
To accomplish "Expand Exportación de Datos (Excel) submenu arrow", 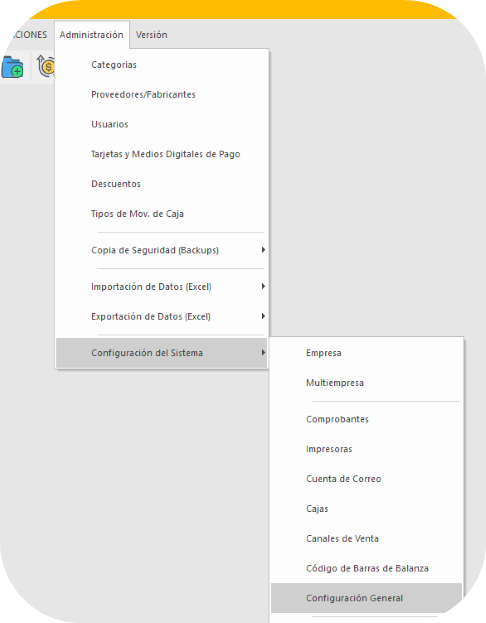I will click(263, 316).
